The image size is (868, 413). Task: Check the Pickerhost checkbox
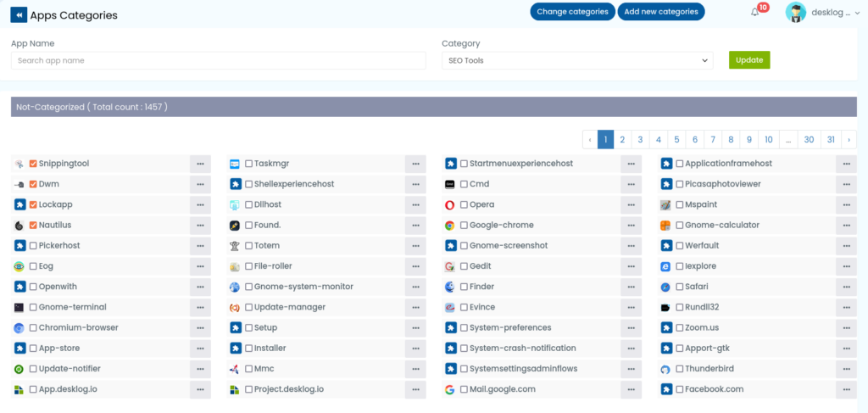click(33, 246)
